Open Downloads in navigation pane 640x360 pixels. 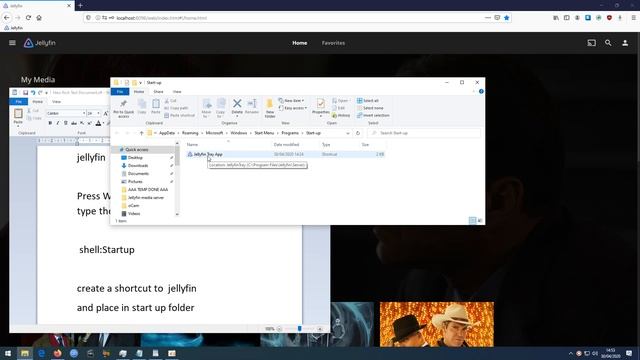click(138, 166)
